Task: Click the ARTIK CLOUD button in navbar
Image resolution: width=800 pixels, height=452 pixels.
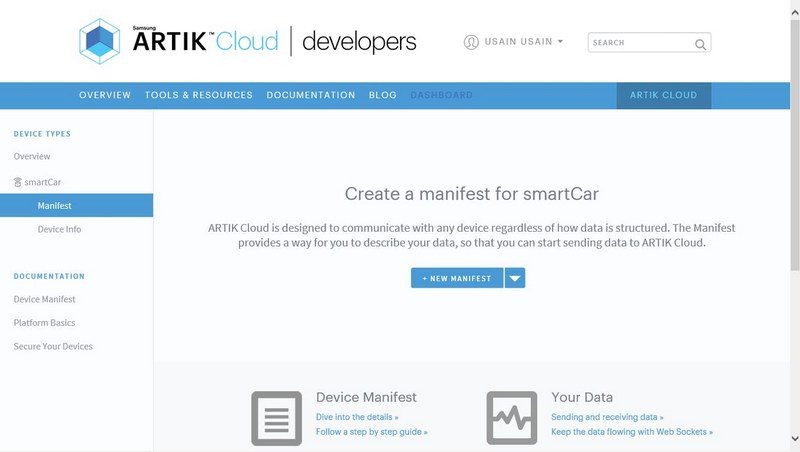Action: [x=664, y=95]
